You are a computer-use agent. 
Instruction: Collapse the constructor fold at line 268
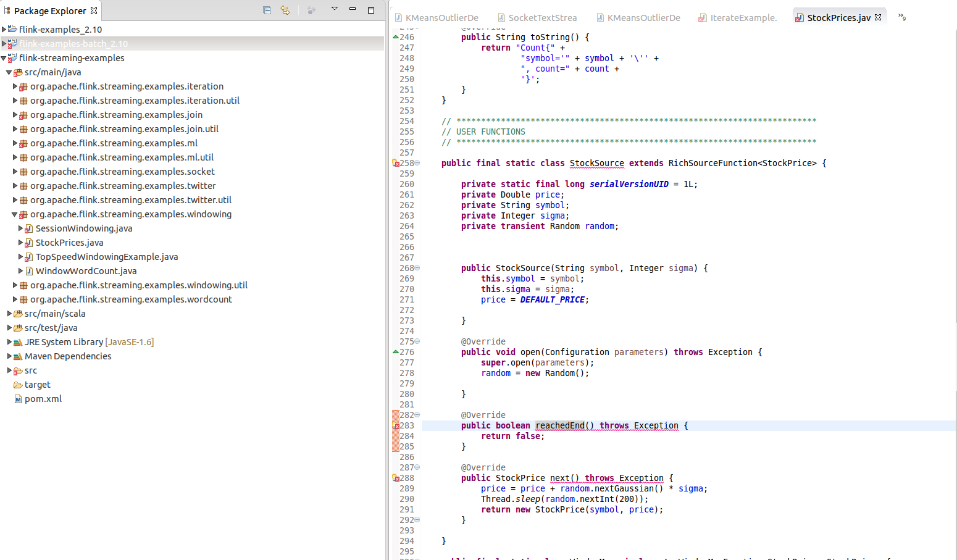coord(417,268)
